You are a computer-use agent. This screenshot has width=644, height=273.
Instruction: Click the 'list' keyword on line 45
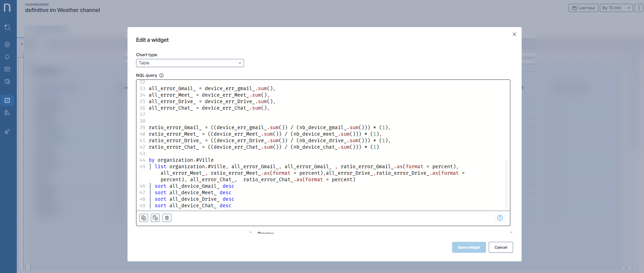coord(160,166)
